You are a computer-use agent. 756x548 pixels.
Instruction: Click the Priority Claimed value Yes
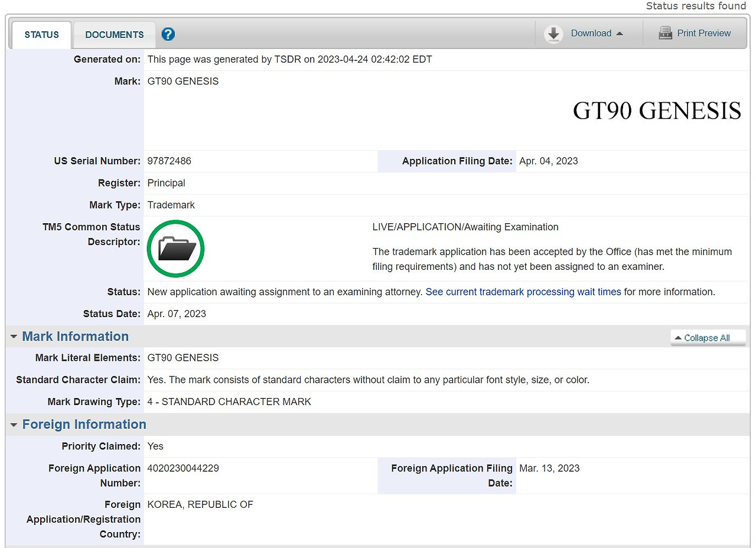click(155, 446)
